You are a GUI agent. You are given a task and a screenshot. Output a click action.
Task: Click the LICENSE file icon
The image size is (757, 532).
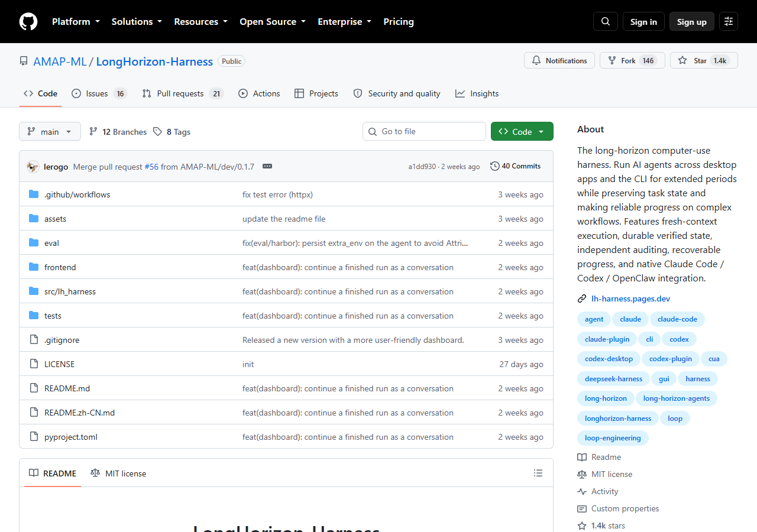click(34, 364)
